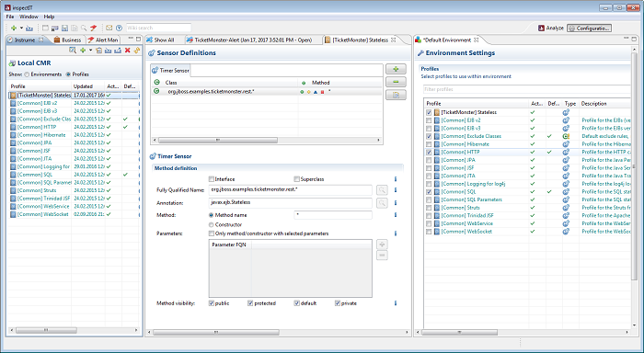Image resolution: width=644 pixels, height=353 pixels.
Task: Click the Annotation input field
Action: (291, 203)
